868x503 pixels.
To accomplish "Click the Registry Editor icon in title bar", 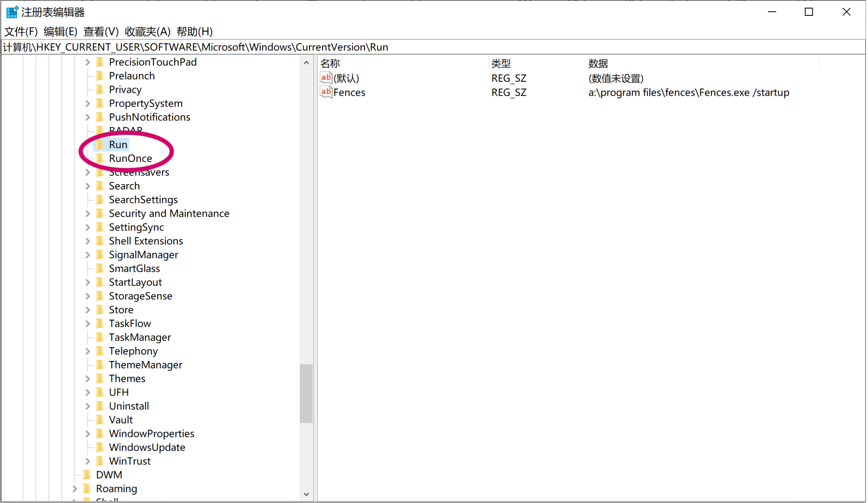I will pos(11,12).
